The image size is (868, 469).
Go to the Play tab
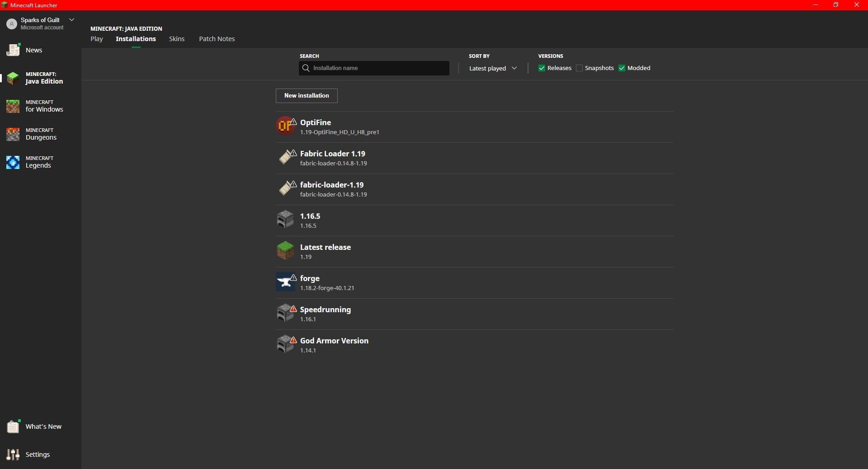click(96, 39)
